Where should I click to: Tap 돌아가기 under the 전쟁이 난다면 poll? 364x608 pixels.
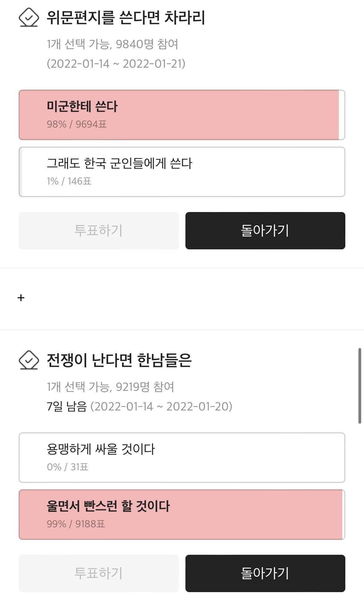(265, 573)
